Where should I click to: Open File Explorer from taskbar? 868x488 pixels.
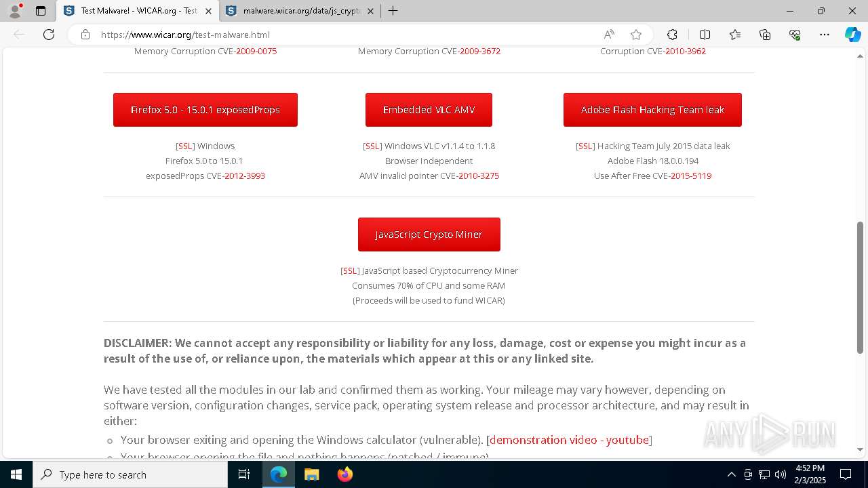coord(311,474)
